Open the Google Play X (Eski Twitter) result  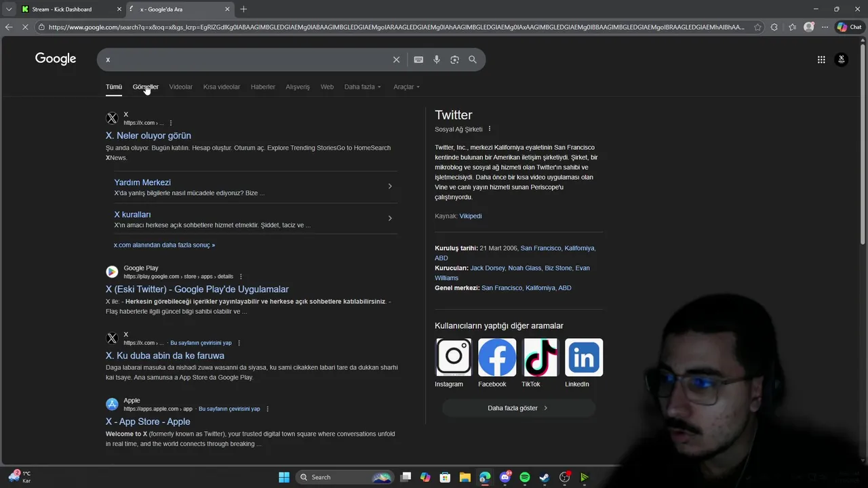click(197, 289)
